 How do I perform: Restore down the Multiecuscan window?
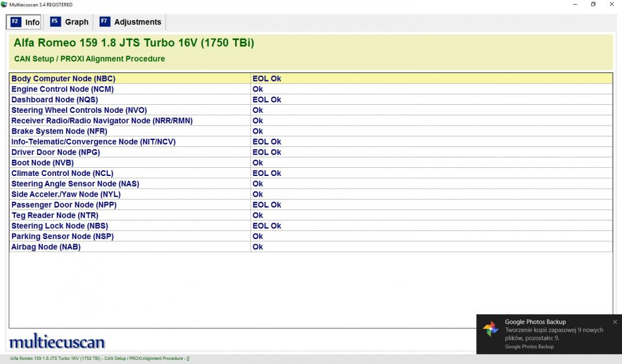pyautogui.click(x=593, y=5)
